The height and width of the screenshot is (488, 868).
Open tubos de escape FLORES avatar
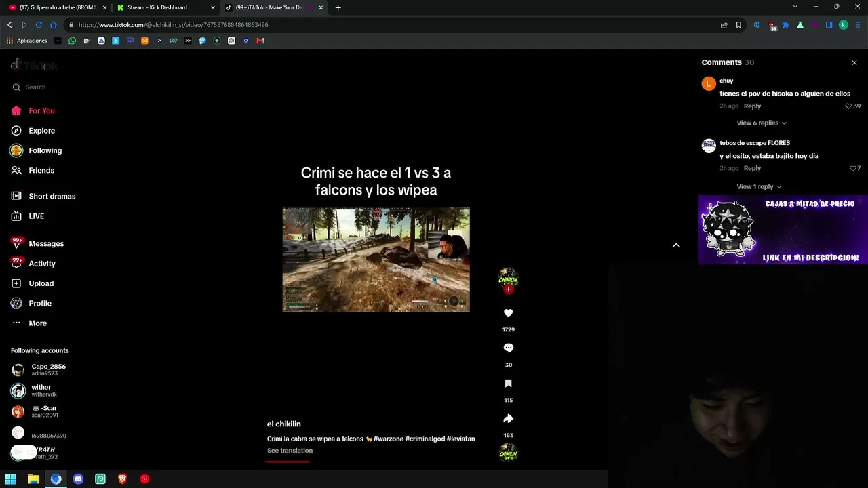pos(709,146)
